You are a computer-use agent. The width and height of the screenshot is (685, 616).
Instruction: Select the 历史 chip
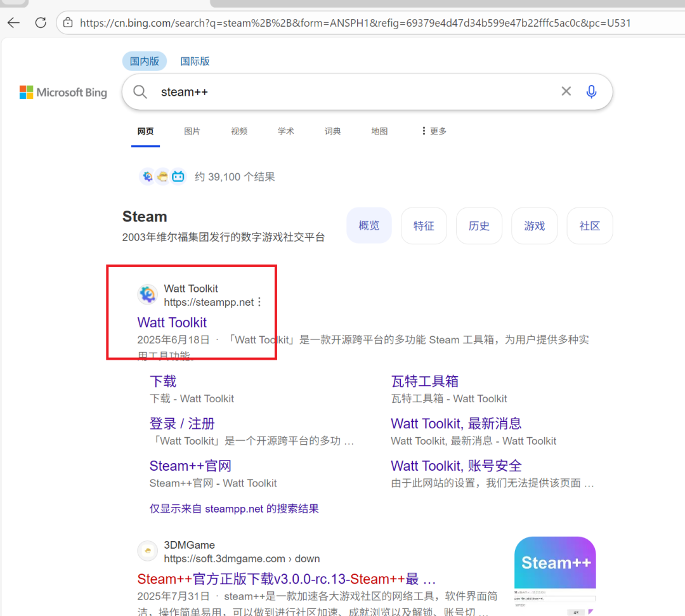point(479,225)
